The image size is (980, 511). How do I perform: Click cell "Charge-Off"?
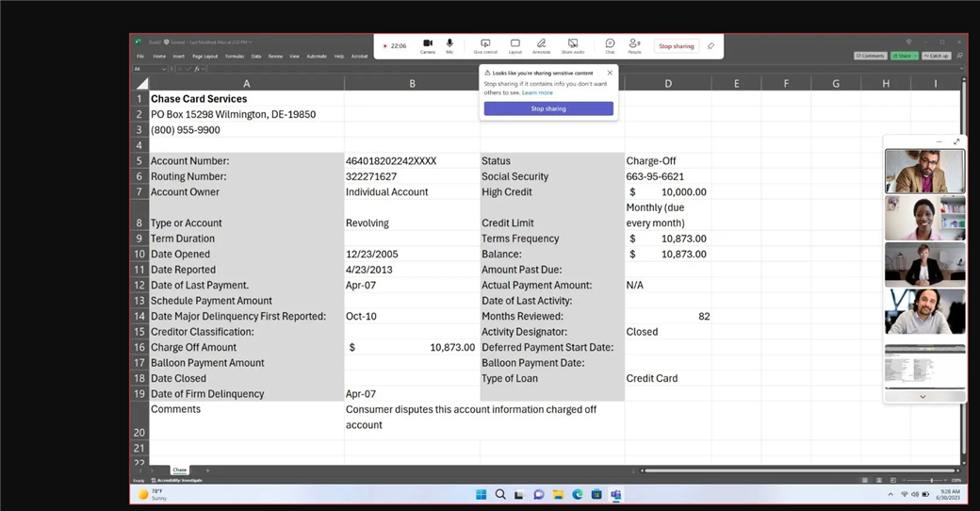tap(667, 160)
